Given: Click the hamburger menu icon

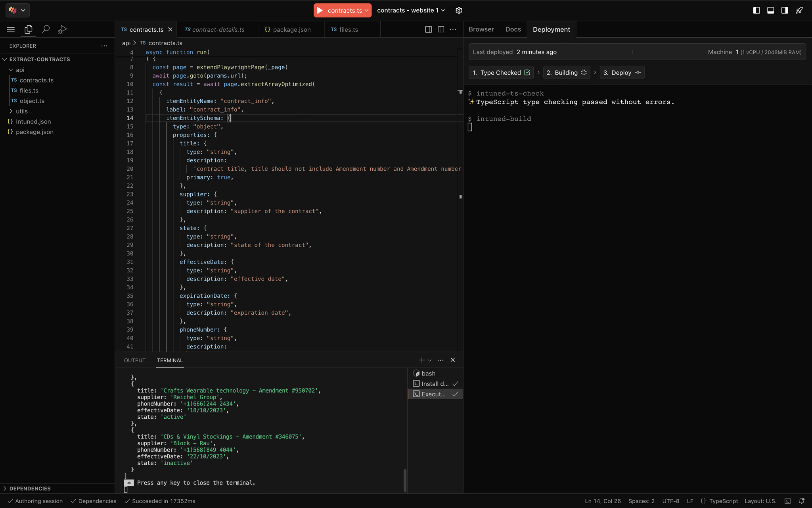Looking at the screenshot, I should tap(11, 29).
